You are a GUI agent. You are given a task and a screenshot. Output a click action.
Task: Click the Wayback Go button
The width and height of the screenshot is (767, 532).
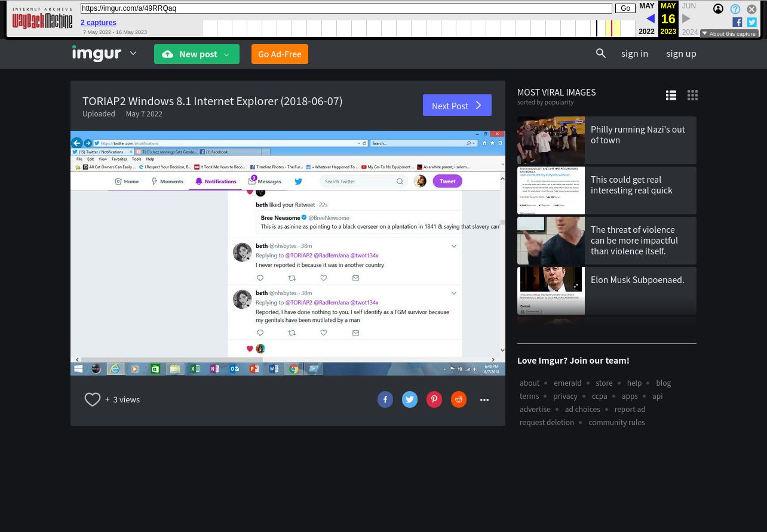[625, 8]
